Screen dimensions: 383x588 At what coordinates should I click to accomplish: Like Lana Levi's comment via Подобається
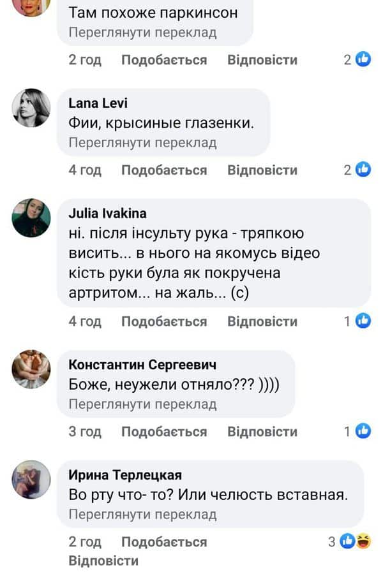164,170
